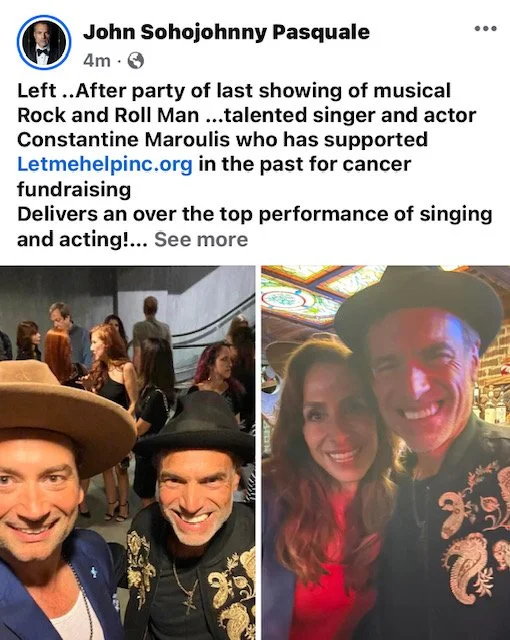Click the globe public privacy icon

136,61
